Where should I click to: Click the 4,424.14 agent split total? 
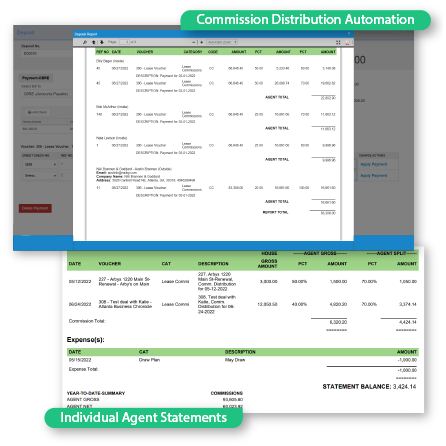pos(408,322)
